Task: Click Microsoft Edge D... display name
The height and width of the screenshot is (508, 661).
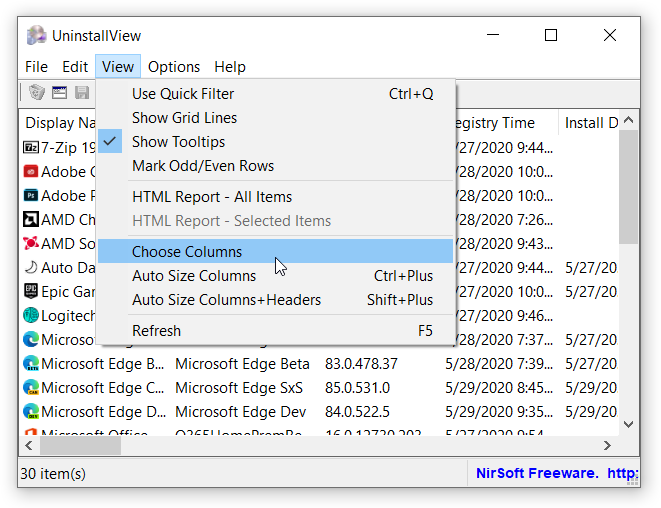Action: pos(103,412)
